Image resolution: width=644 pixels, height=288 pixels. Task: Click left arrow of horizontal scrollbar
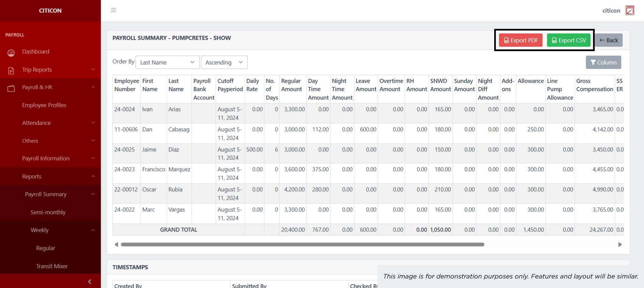click(x=116, y=244)
